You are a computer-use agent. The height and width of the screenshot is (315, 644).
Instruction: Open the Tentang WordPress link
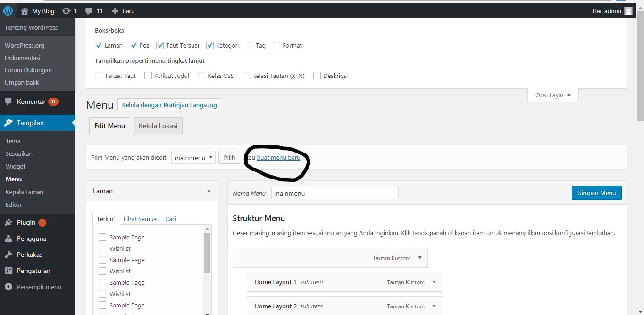[x=31, y=27]
